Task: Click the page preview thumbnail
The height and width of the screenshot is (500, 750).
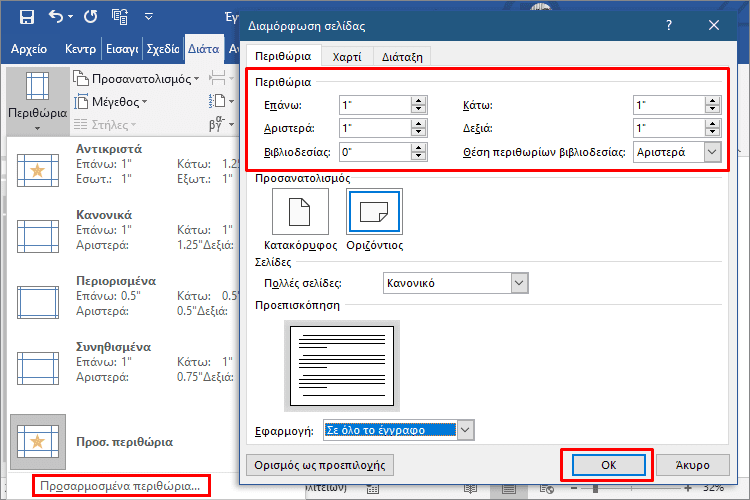Action: pos(342,366)
